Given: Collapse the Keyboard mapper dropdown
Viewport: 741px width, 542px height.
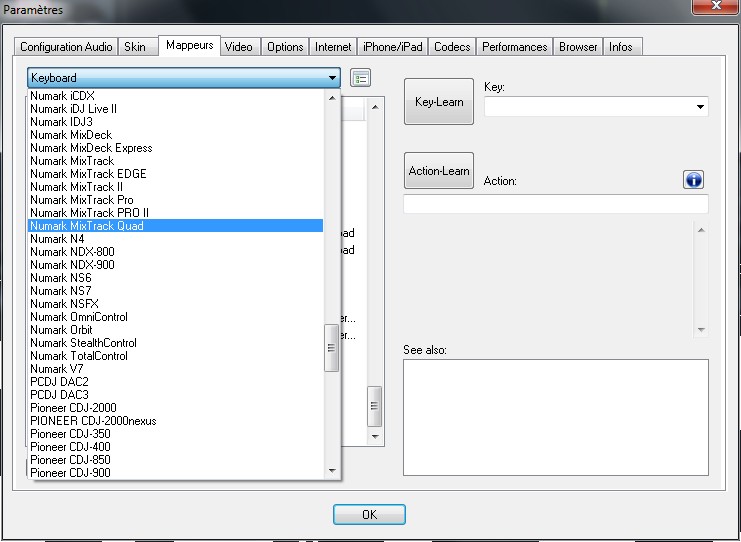Looking at the screenshot, I should pyautogui.click(x=332, y=78).
